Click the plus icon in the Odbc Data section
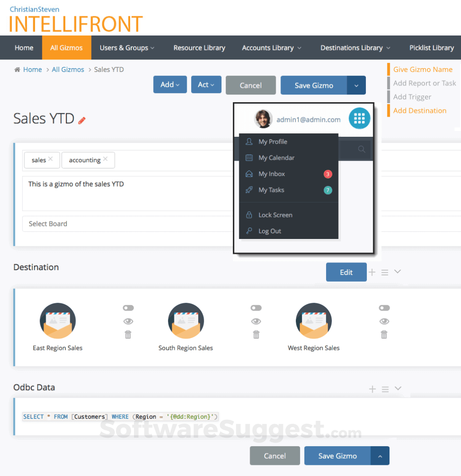This screenshot has width=461, height=476. [x=372, y=389]
